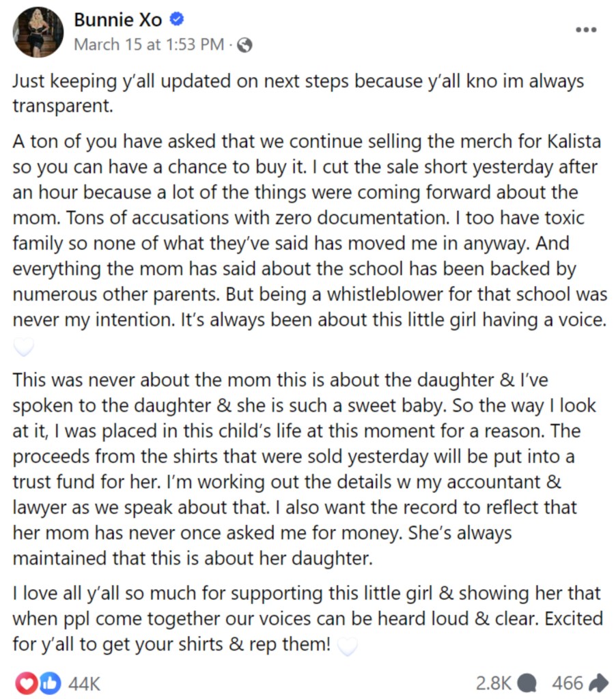The image size is (616, 699).
Task: Open the 2.8K comments count
Action: (493, 683)
